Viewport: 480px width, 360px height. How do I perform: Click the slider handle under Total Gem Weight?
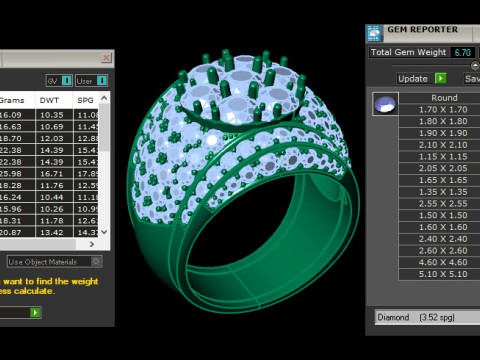click(475, 66)
